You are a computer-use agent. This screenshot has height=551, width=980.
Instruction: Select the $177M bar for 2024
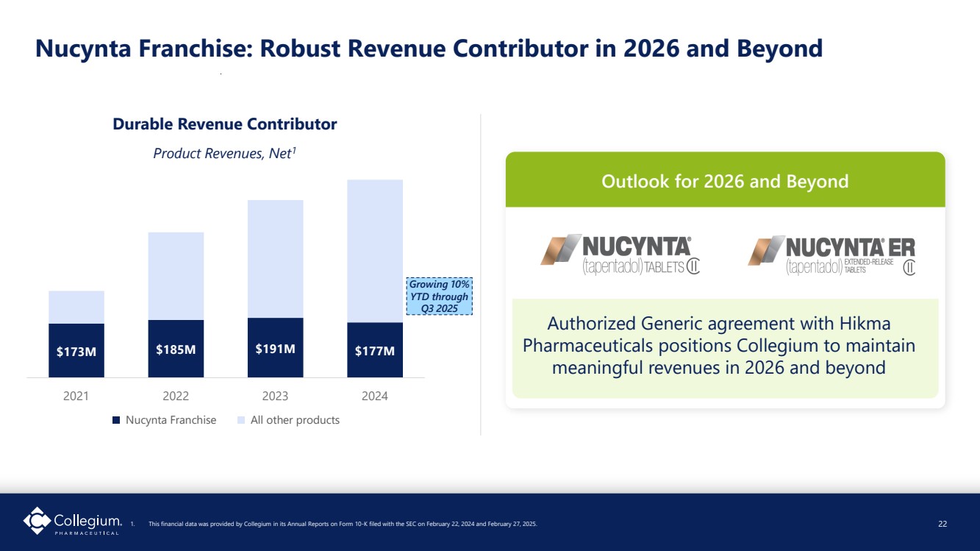click(375, 350)
